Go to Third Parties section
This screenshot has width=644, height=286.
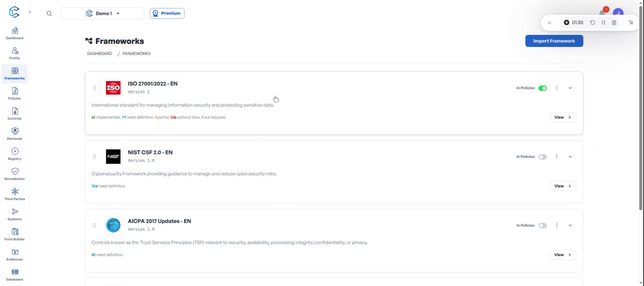point(15,194)
